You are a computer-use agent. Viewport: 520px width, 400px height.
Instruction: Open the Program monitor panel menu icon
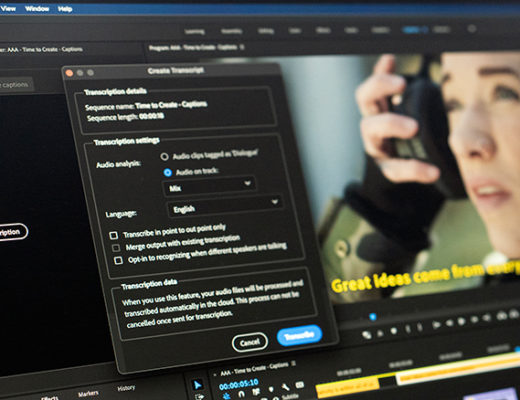click(242, 47)
